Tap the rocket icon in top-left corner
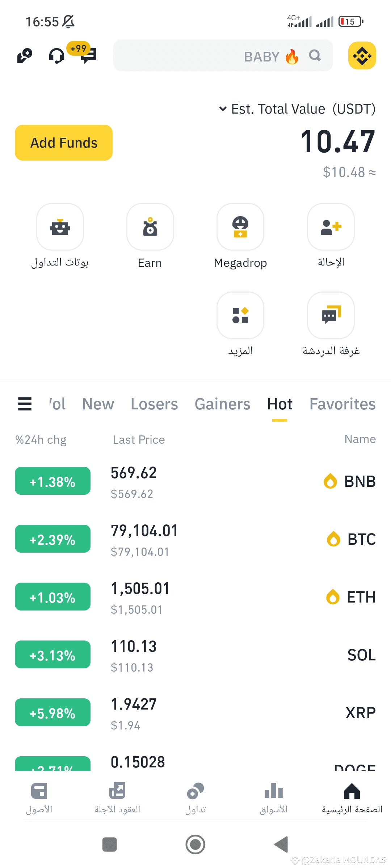 25,56
